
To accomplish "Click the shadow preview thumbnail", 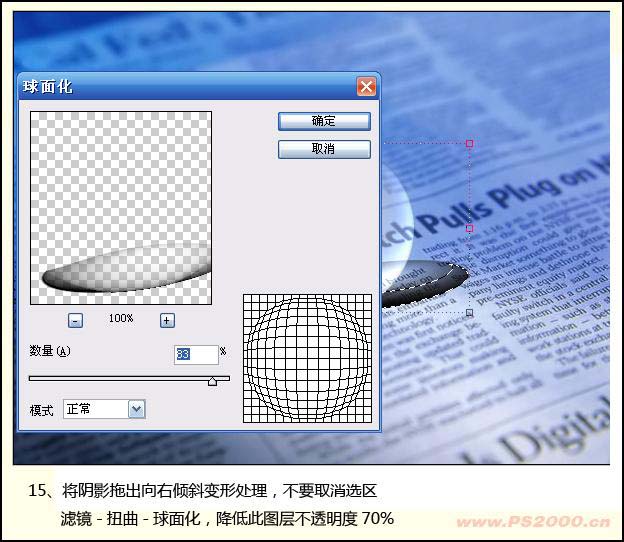I will pyautogui.click(x=121, y=208).
